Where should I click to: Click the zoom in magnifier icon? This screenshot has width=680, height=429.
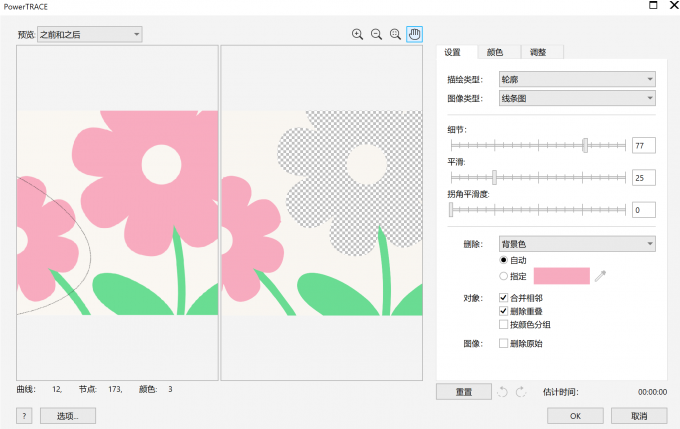point(357,34)
